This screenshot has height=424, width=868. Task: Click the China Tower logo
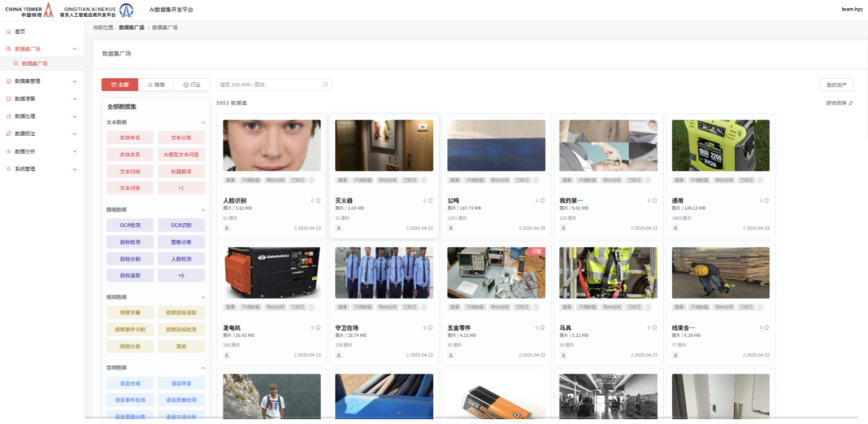(x=30, y=10)
